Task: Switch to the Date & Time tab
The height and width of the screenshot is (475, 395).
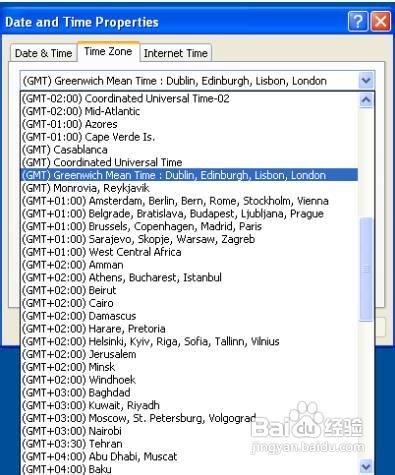Action: (x=43, y=53)
